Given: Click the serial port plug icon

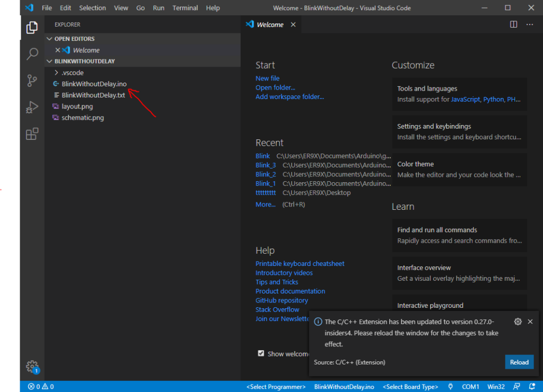Looking at the screenshot, I should click(x=450, y=387).
